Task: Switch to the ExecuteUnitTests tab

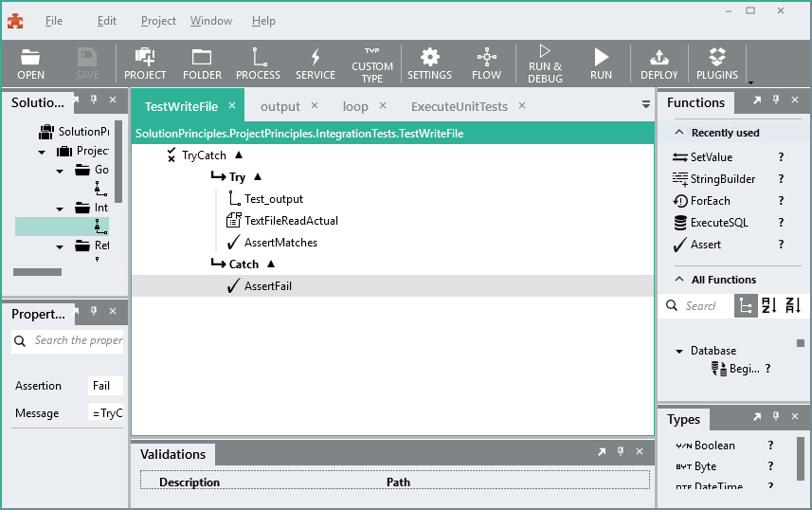Action: pos(459,106)
